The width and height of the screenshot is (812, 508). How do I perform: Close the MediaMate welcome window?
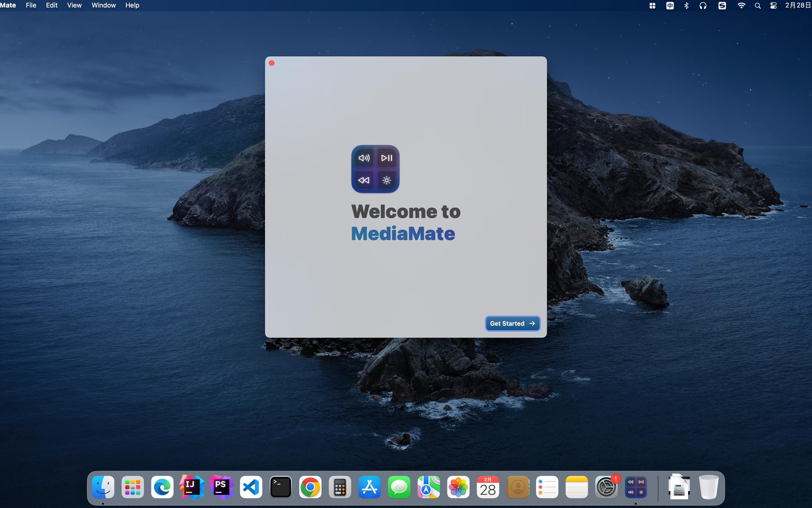(x=272, y=63)
